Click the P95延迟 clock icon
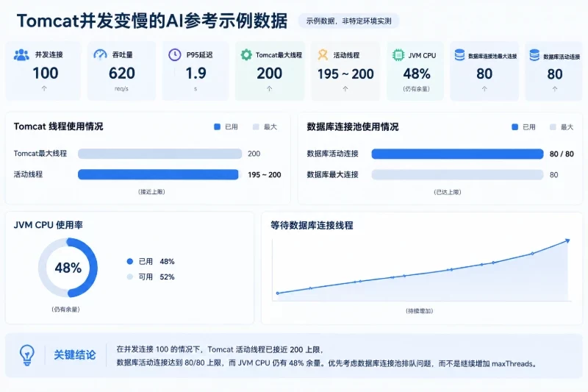The image size is (588, 392). (x=175, y=54)
